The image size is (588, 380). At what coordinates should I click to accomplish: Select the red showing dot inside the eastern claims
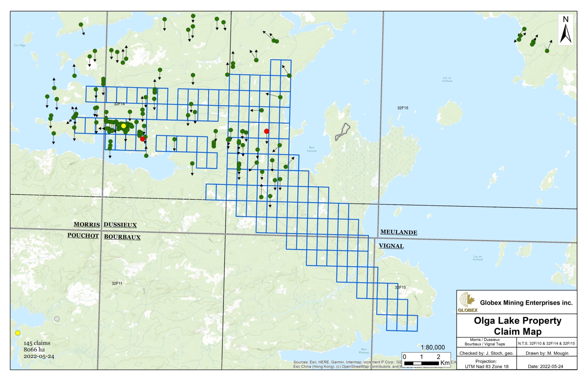click(267, 131)
